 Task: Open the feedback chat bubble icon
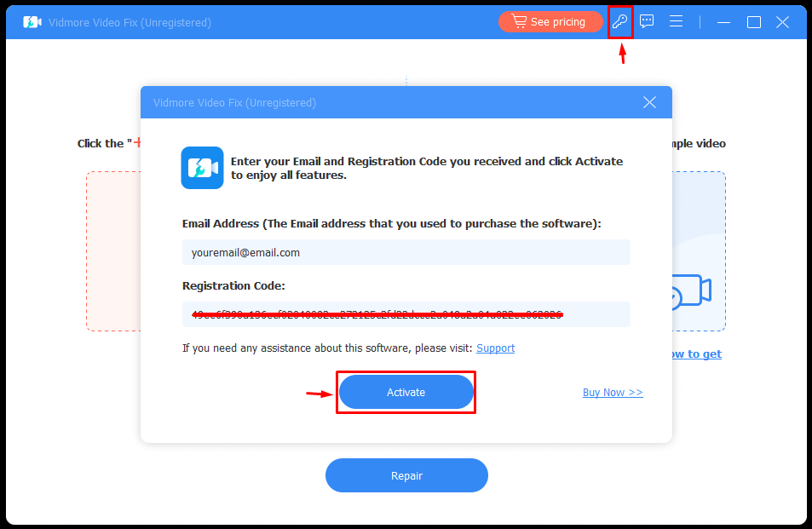pos(647,21)
